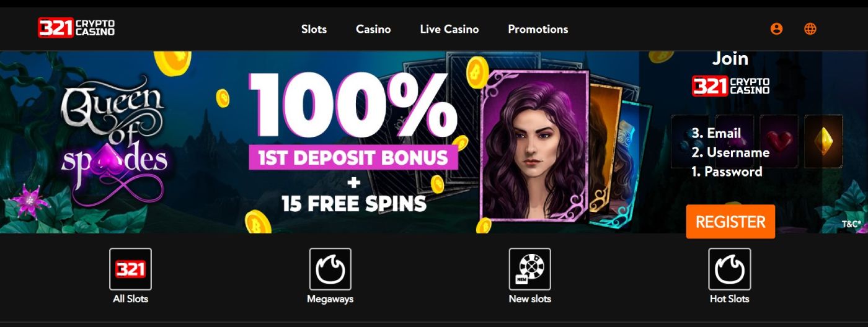Click the purple-haired queen card image
This screenshot has height=327, width=868.
(534, 144)
